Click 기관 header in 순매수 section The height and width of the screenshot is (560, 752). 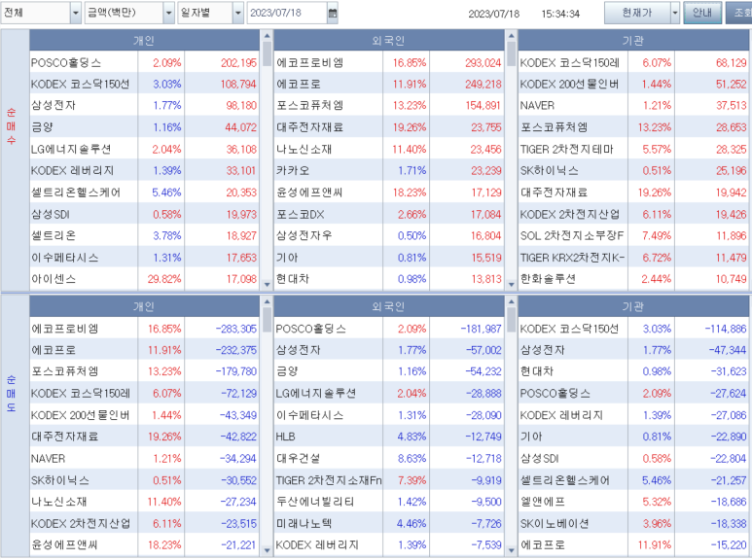coord(633,41)
